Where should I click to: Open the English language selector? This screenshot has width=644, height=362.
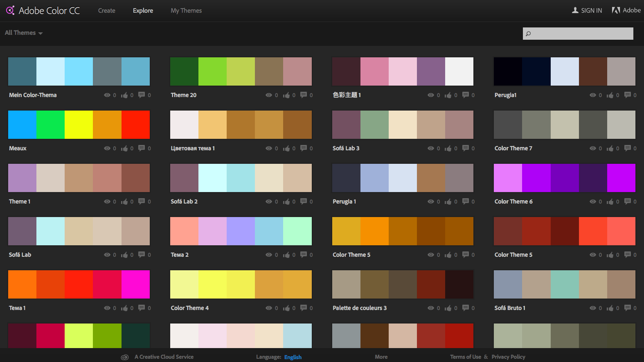pyautogui.click(x=293, y=357)
